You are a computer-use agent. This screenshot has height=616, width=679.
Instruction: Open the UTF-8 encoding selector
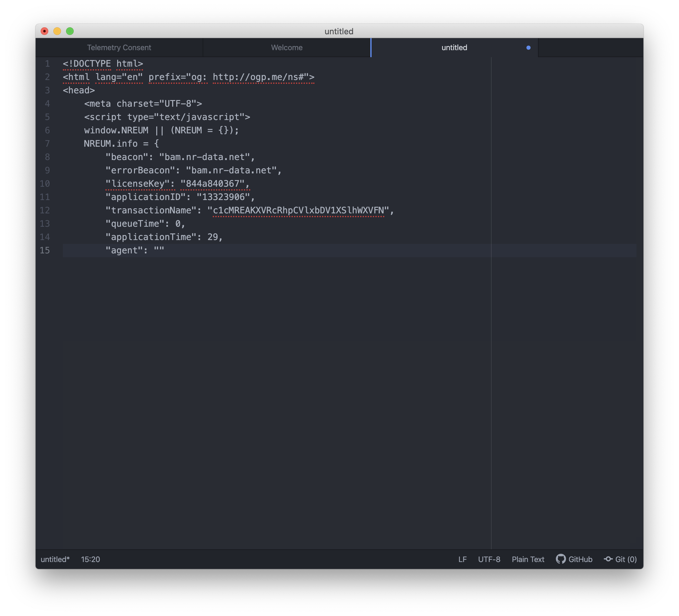pos(489,559)
